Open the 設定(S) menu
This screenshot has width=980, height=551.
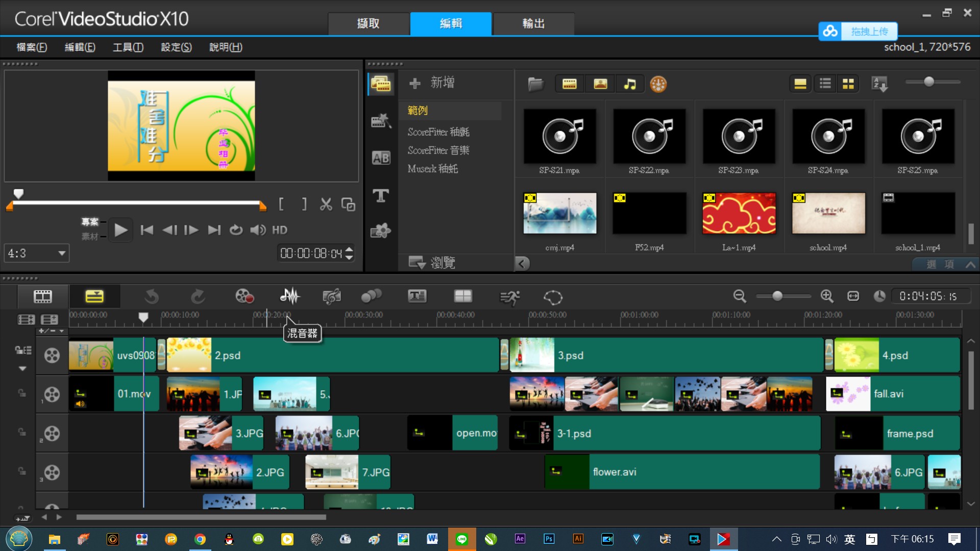click(x=176, y=47)
